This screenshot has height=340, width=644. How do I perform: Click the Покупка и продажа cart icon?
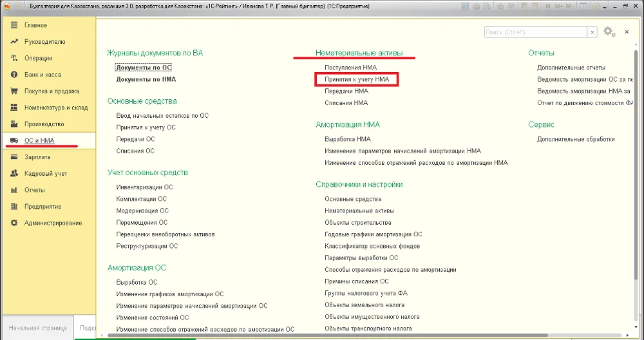point(14,91)
